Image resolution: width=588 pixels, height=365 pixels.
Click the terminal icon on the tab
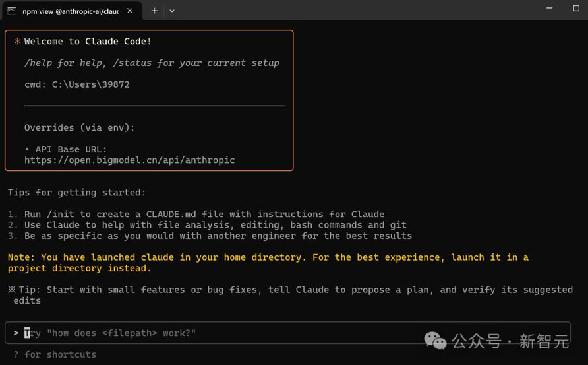12,11
